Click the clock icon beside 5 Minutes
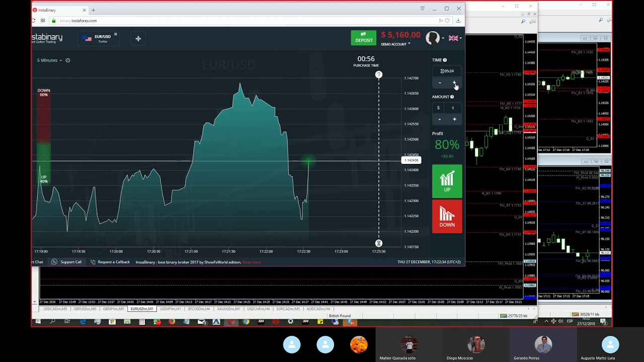 (x=67, y=60)
